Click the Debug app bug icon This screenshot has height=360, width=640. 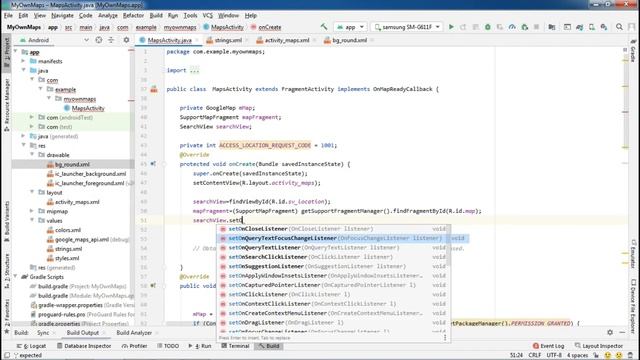[x=487, y=27]
